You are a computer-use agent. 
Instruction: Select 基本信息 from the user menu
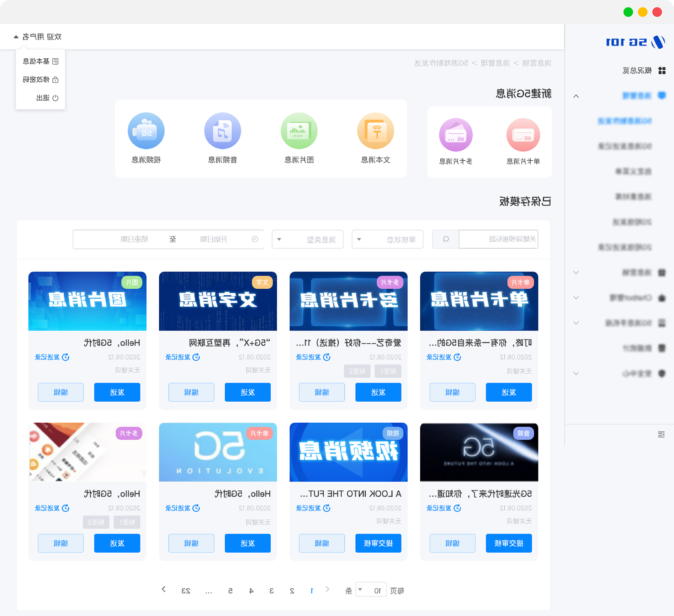point(40,61)
